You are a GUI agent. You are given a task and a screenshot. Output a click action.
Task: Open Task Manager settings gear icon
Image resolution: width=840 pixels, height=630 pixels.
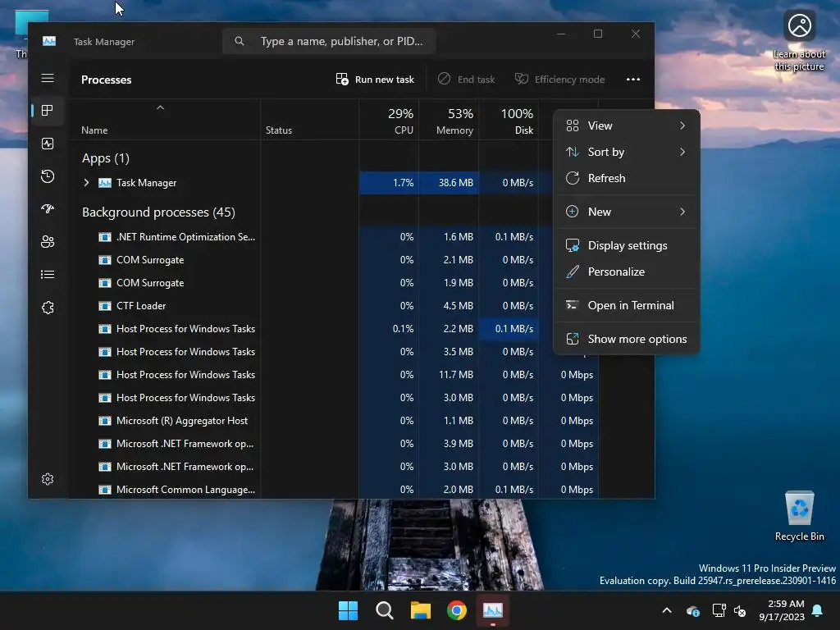(x=48, y=479)
